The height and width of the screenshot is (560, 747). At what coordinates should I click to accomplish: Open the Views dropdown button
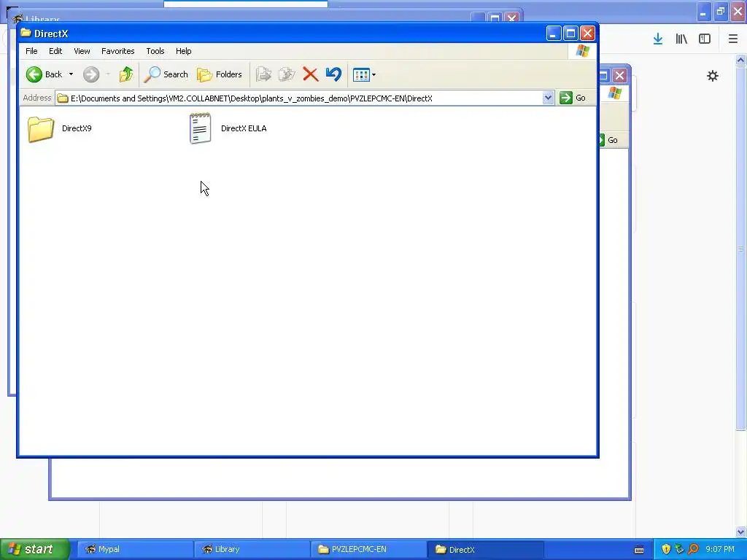pos(365,74)
